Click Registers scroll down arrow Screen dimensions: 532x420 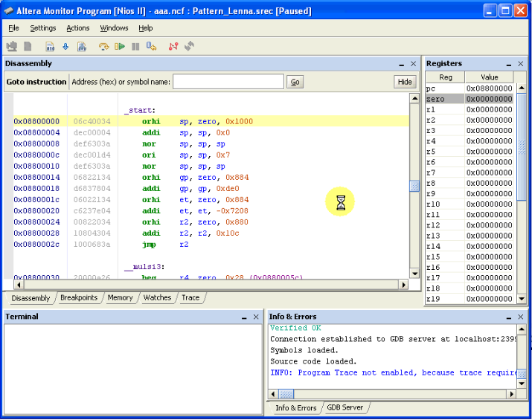coord(522,299)
